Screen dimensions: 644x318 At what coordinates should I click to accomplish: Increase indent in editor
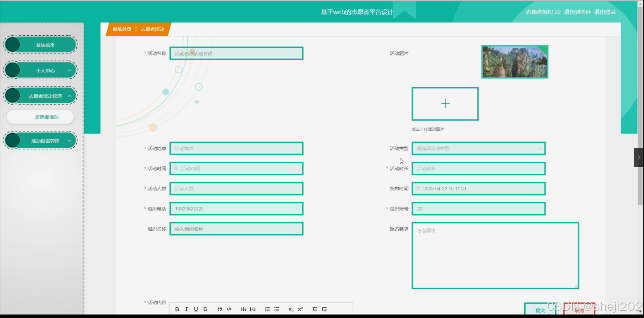tap(324, 309)
